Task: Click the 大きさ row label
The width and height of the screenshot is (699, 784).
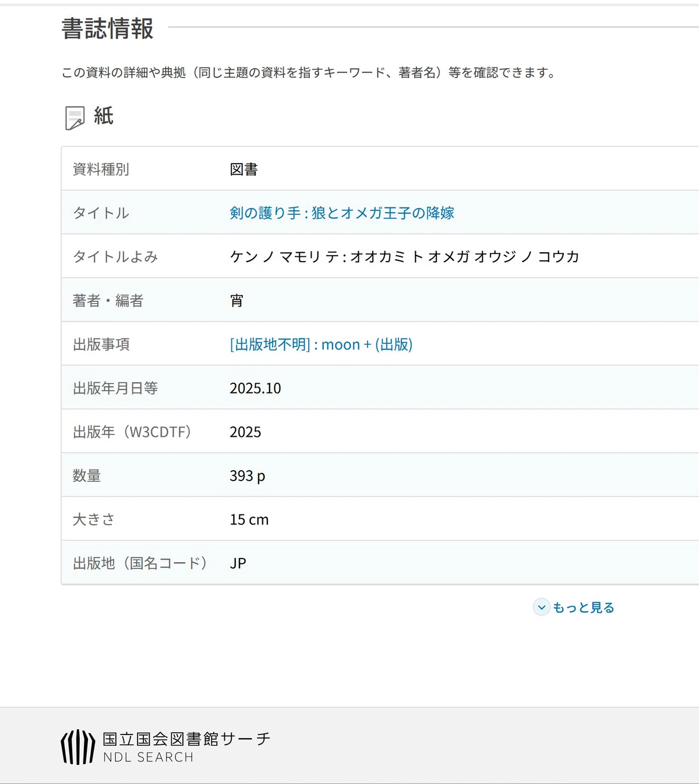Action: click(94, 520)
